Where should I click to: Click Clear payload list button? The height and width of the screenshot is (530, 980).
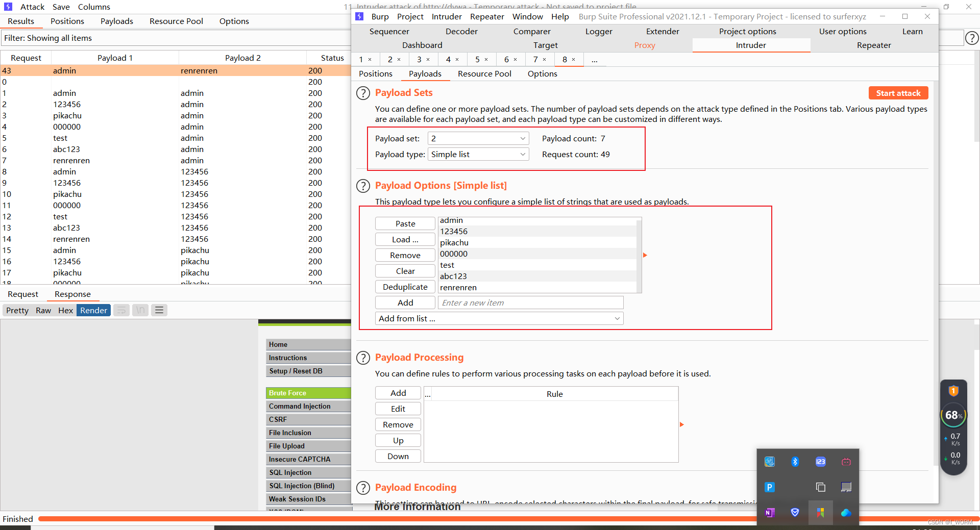tap(405, 271)
